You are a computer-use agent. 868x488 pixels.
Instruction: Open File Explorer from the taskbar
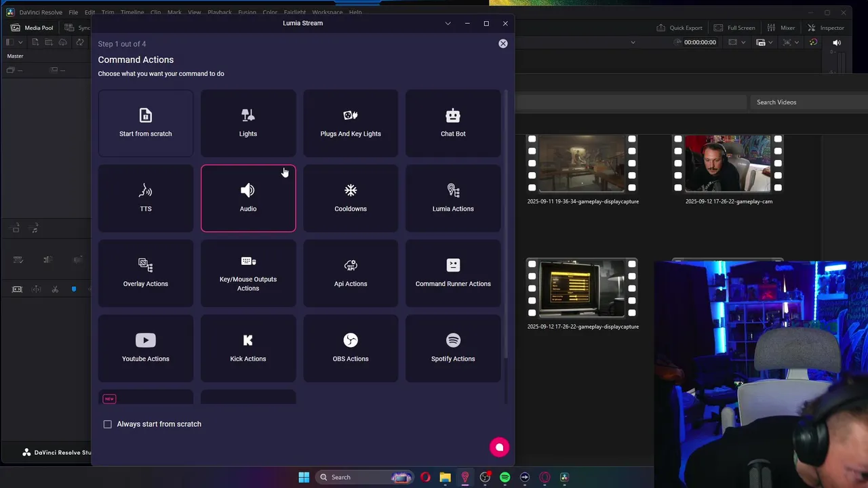pos(445,477)
